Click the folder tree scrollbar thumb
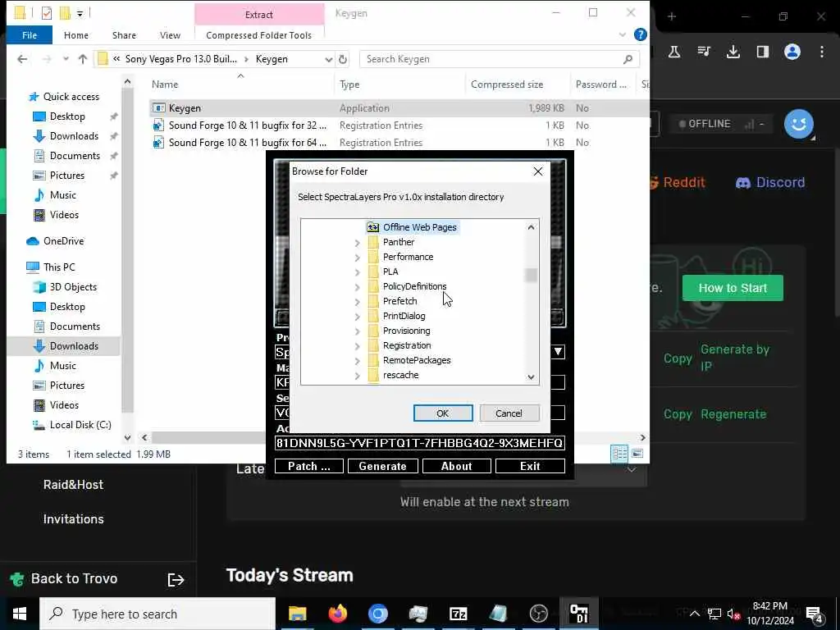 tap(531, 275)
